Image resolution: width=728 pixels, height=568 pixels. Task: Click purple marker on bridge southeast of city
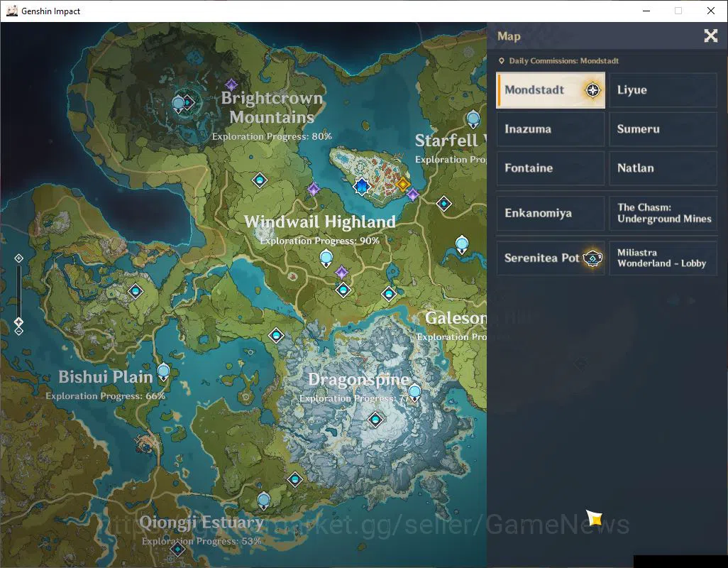coord(412,195)
